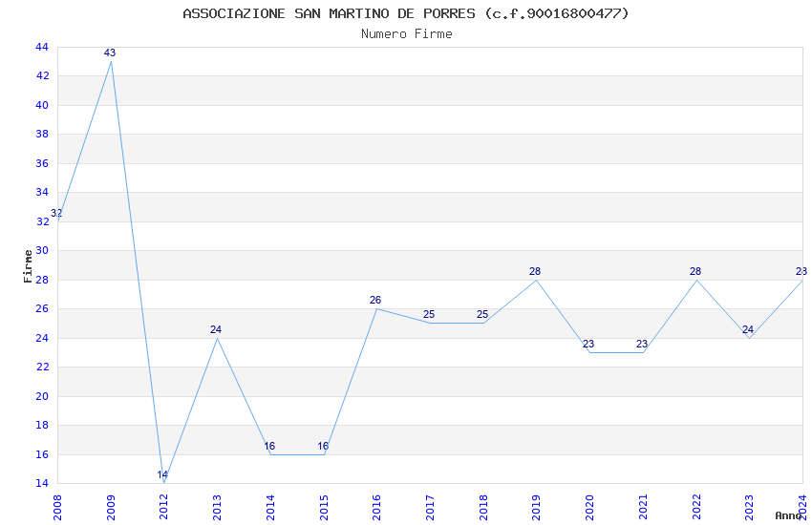The height and width of the screenshot is (525, 812).
Task: Click the 2018 data point labeled 25
Action: (x=482, y=314)
